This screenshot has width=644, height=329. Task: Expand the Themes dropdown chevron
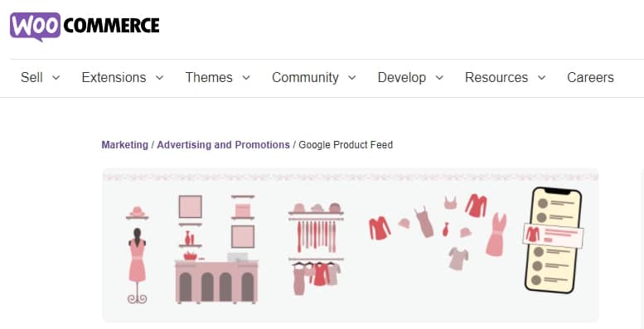point(246,78)
